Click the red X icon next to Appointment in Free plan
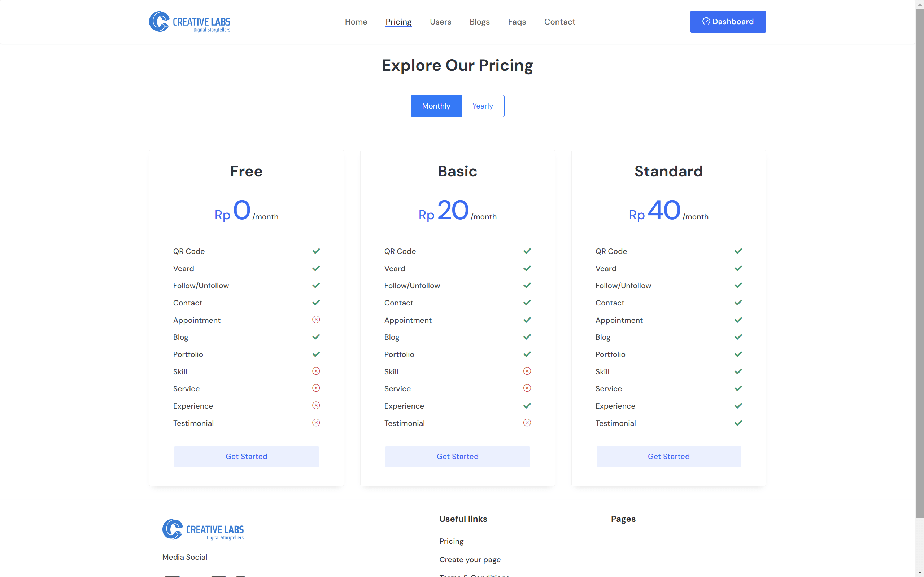 [x=316, y=320]
